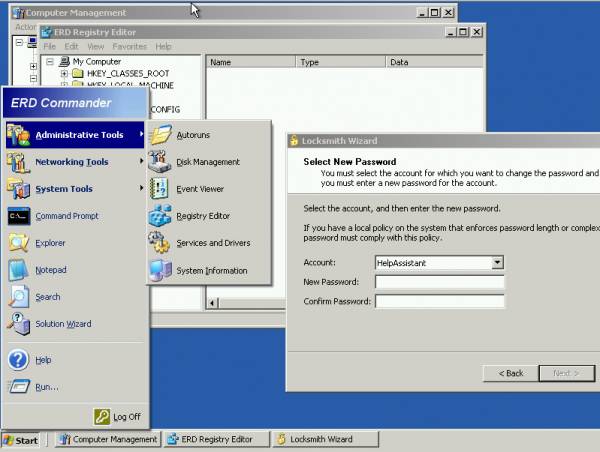
Task: Expand the plus node in Computer Management tree
Action: (x=33, y=66)
